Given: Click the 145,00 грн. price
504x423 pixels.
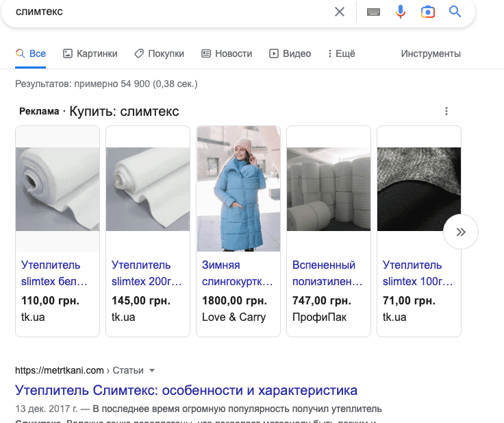Looking at the screenshot, I should pos(141,301).
